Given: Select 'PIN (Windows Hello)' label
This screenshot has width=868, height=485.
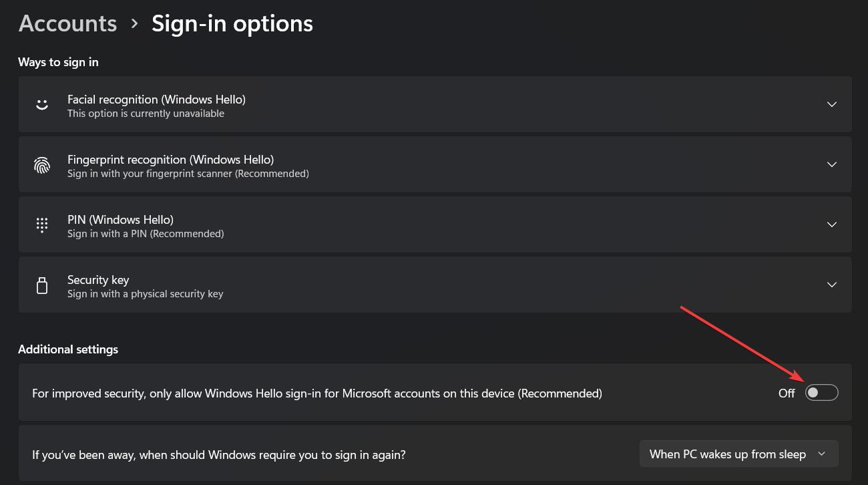Looking at the screenshot, I should (x=120, y=220).
